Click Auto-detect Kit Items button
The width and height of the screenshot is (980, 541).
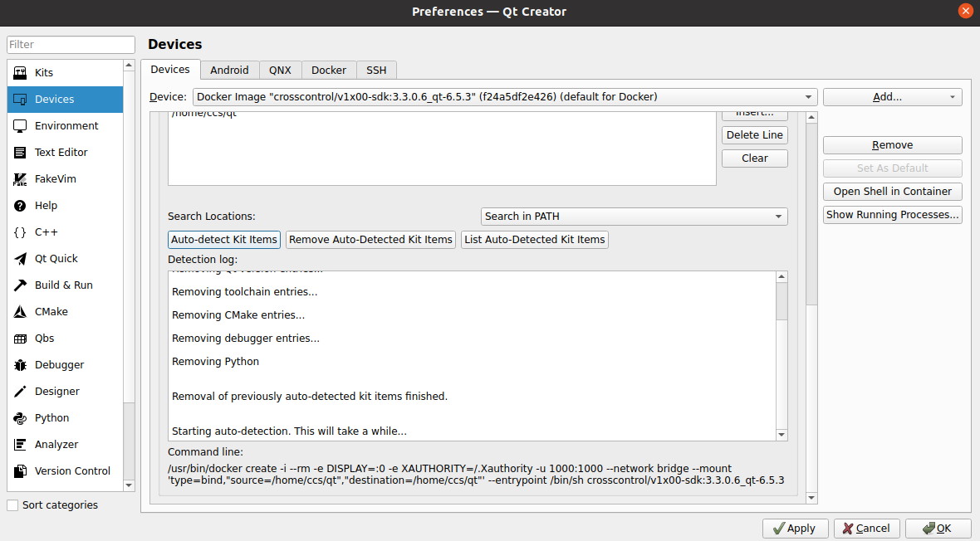coord(224,240)
